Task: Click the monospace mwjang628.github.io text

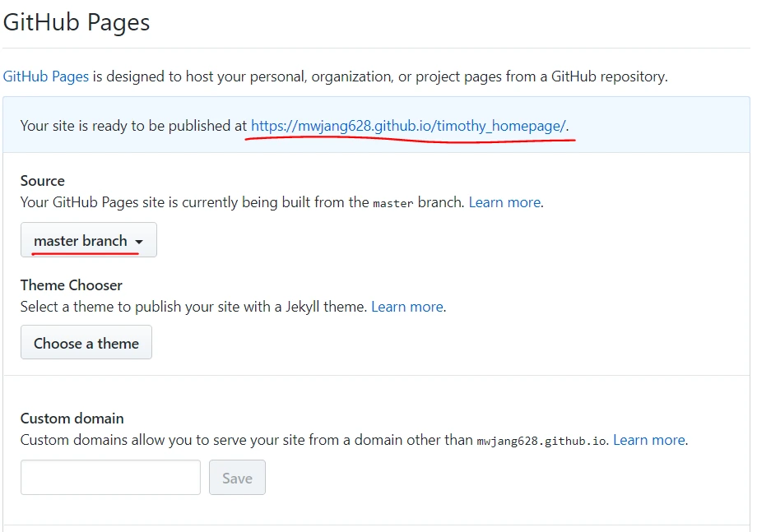Action: coord(542,441)
